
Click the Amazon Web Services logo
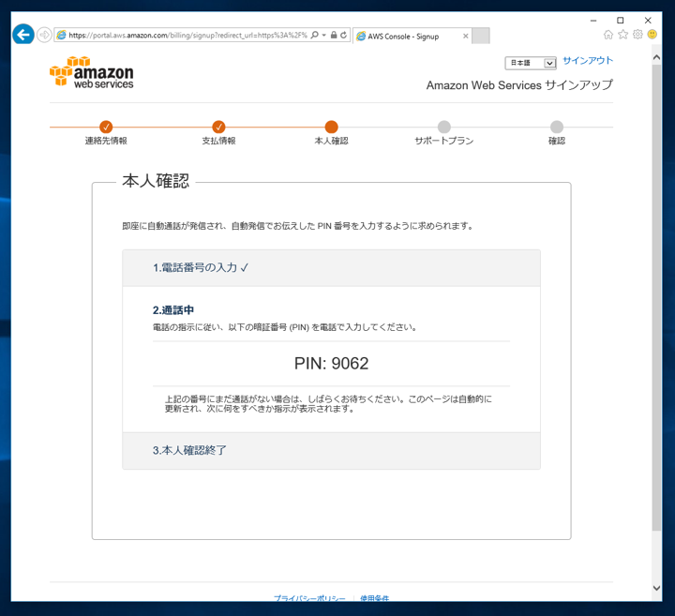click(92, 72)
